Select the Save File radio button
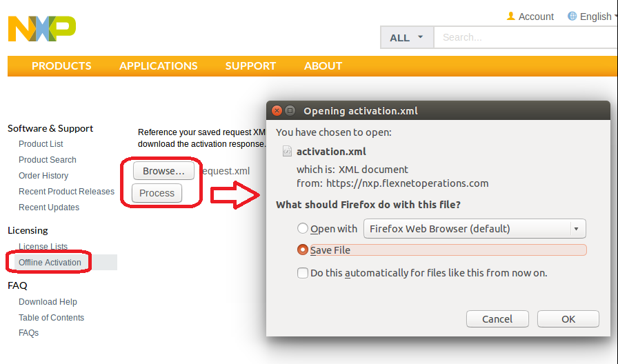Image resolution: width=618 pixels, height=364 pixels. click(x=302, y=250)
